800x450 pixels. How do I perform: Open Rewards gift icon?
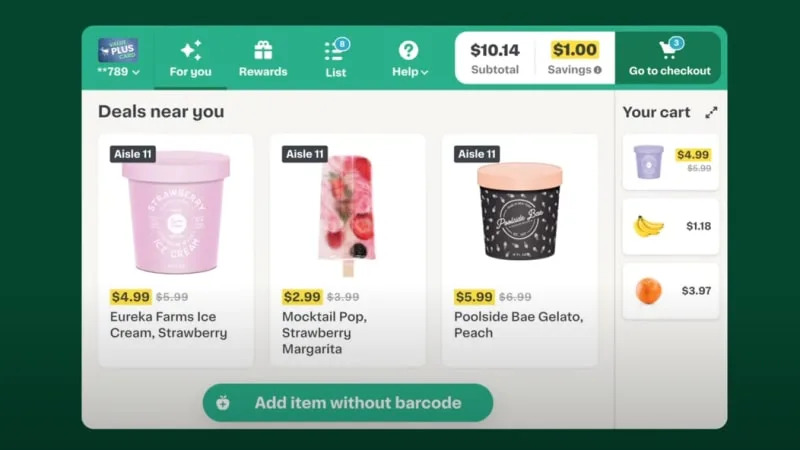click(263, 51)
